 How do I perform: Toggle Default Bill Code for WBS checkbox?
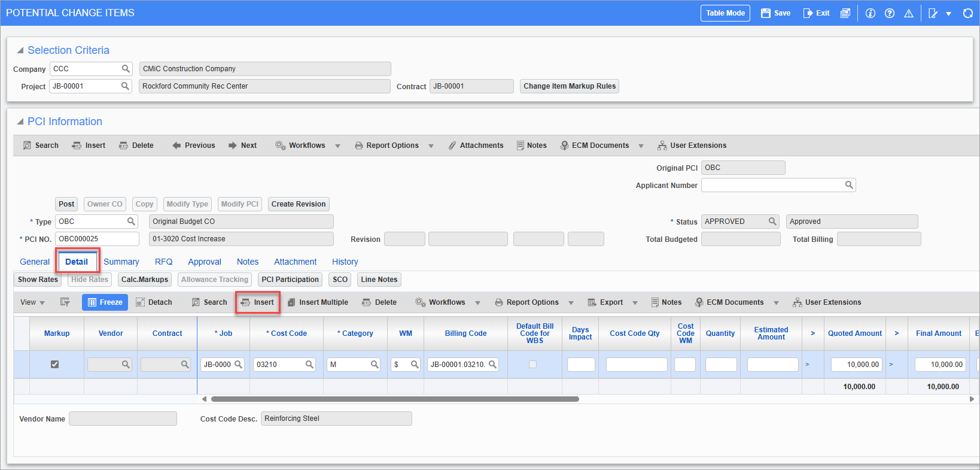tap(533, 364)
